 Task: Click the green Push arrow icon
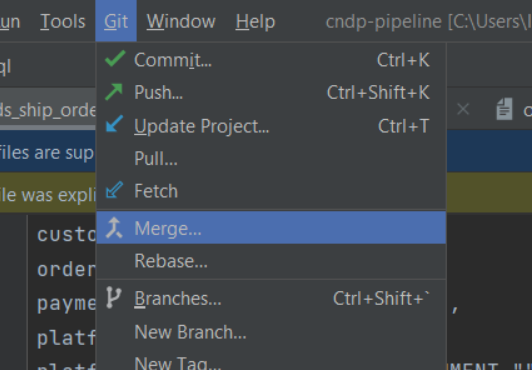click(x=114, y=92)
